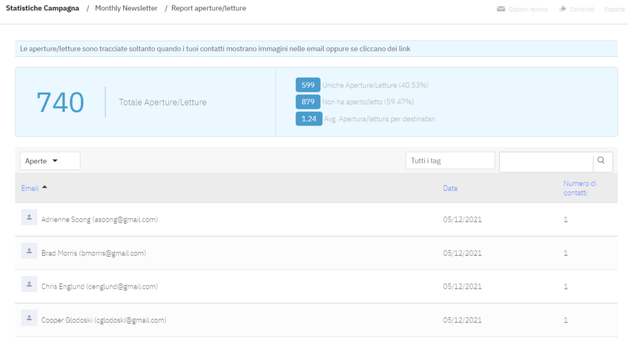Click the envelope icon beside Opzioni reinvio

[x=501, y=9]
